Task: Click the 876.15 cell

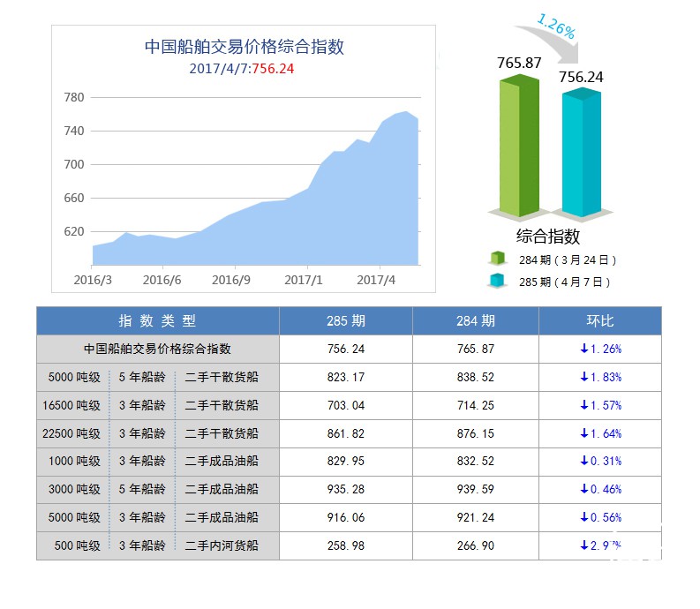Action: click(476, 433)
